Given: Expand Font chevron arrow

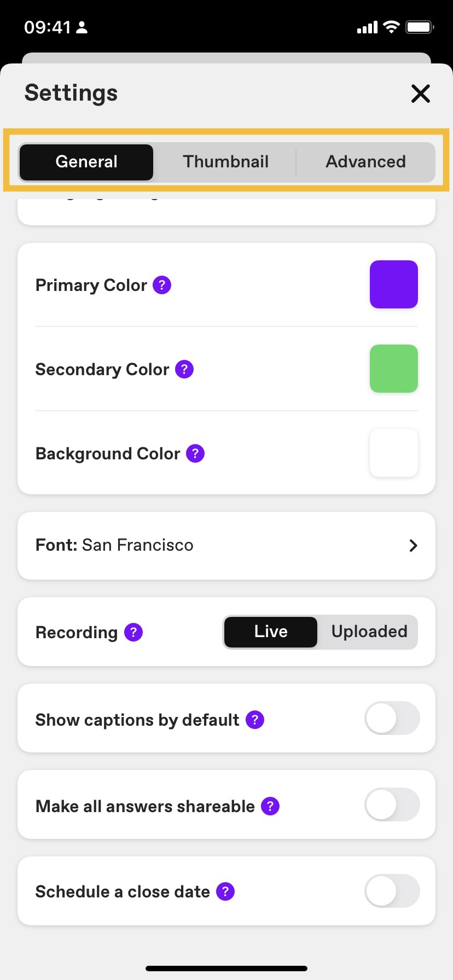Looking at the screenshot, I should [414, 545].
